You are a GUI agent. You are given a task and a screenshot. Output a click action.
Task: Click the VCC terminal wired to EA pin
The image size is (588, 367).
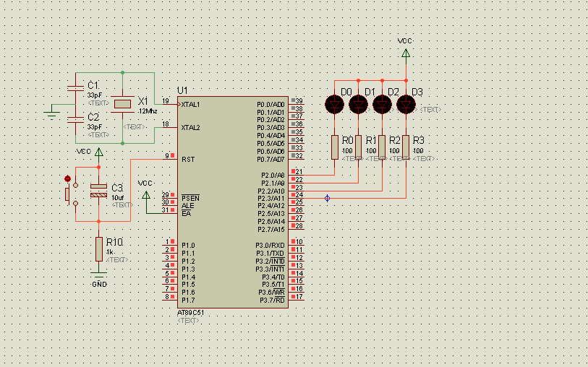(146, 195)
